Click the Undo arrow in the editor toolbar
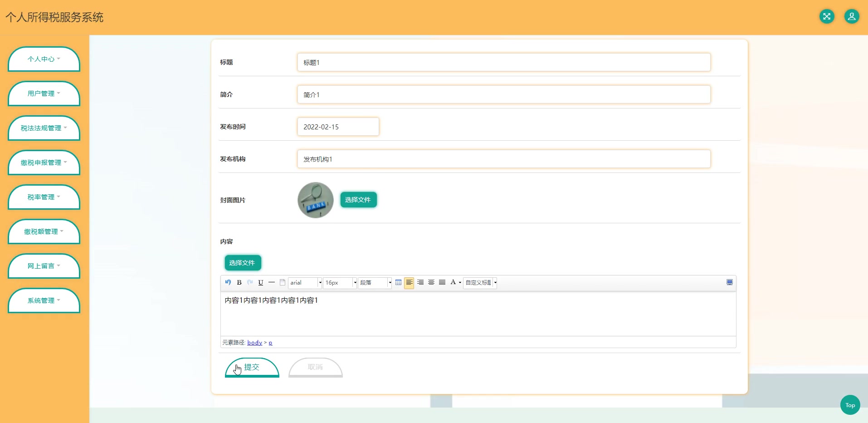The height and width of the screenshot is (423, 868). coord(228,282)
